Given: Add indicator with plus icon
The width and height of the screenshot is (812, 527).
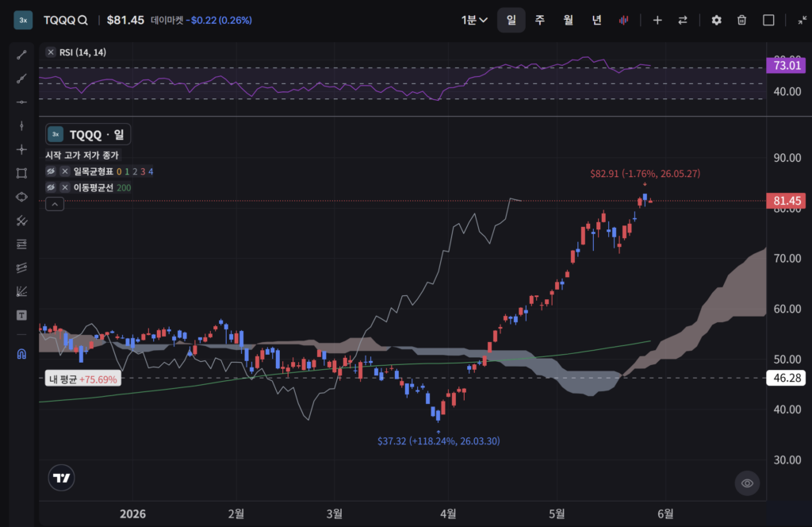Looking at the screenshot, I should pos(657,20).
